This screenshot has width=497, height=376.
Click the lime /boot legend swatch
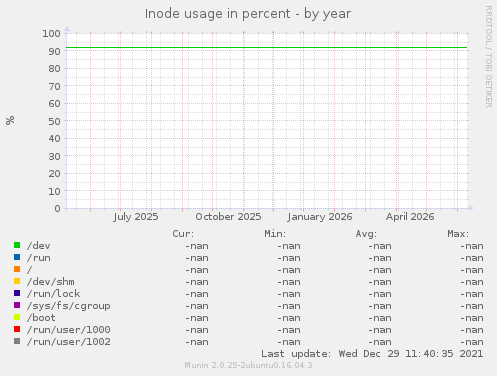point(17,317)
